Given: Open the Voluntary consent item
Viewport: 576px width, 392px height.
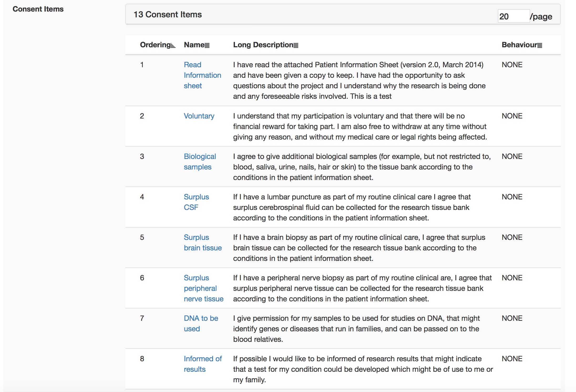Looking at the screenshot, I should (199, 116).
